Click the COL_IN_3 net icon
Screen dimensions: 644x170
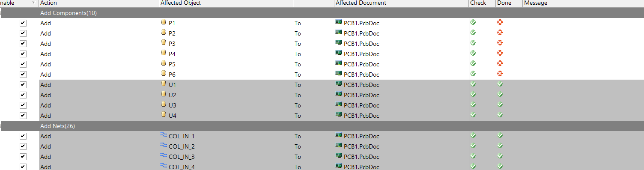click(164, 156)
